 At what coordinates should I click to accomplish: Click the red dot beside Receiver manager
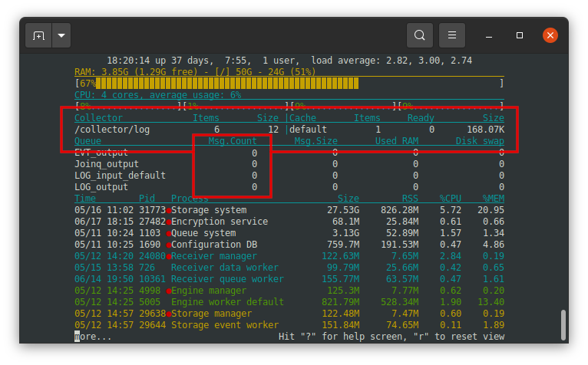coord(169,257)
